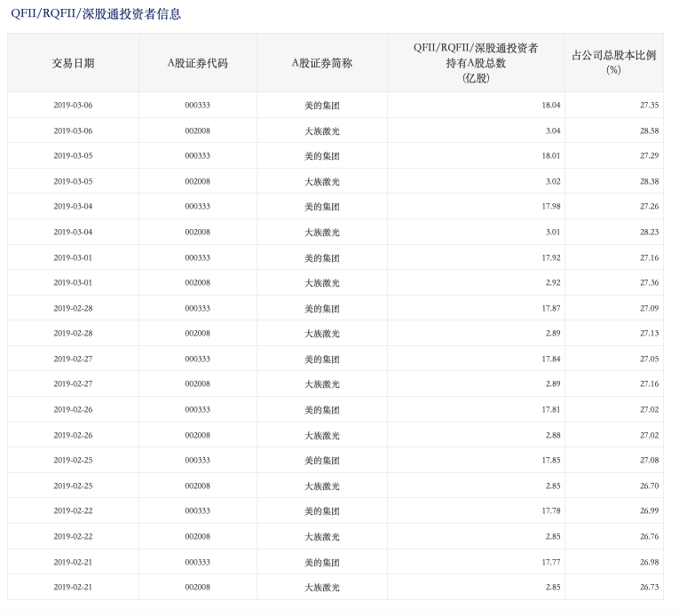Select the 3.04 holdings value
This screenshot has height=616, width=679.
click(553, 130)
